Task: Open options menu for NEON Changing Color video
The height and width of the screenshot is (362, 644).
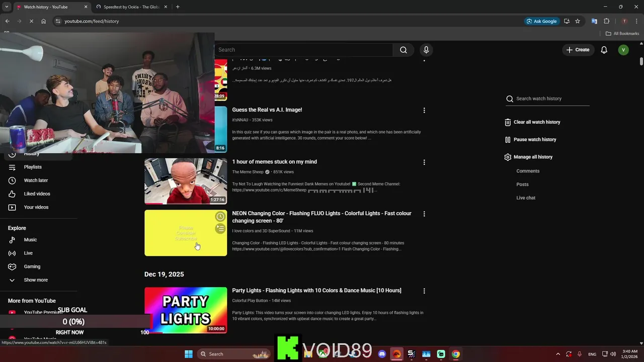Action: 424,214
